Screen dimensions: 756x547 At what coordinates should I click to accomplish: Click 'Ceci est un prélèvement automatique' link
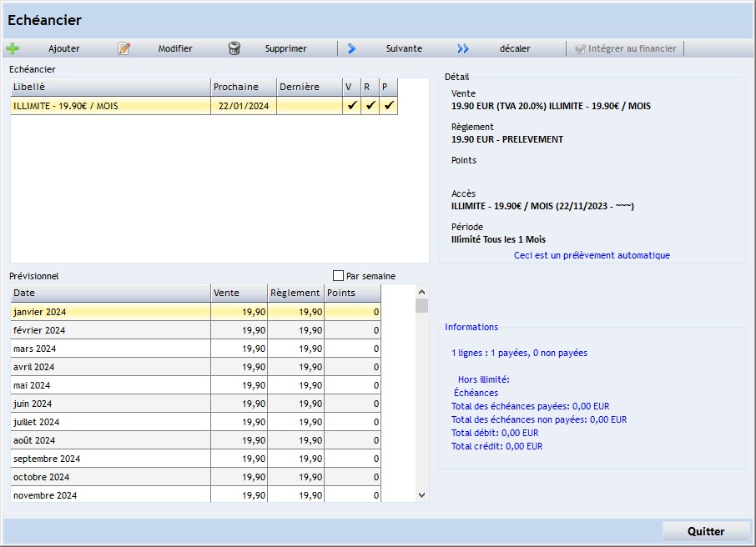(x=592, y=255)
